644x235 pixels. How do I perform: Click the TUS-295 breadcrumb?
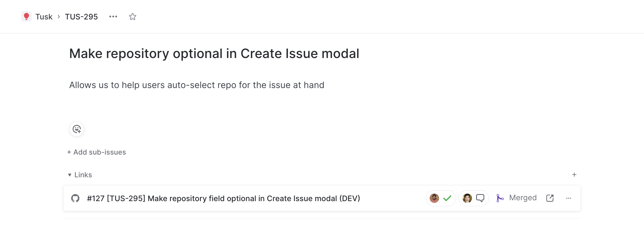click(x=81, y=17)
